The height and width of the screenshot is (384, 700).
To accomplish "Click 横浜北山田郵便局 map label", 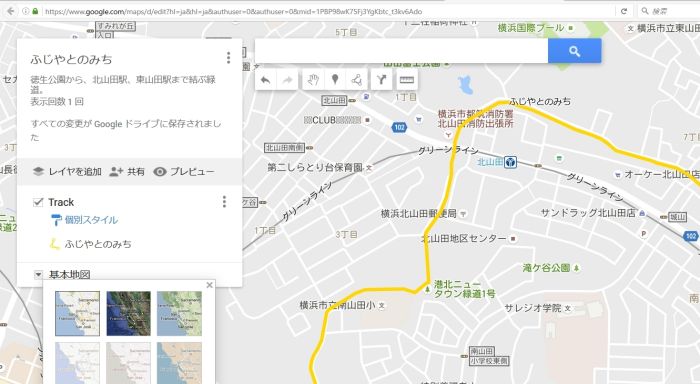I will click(419, 213).
